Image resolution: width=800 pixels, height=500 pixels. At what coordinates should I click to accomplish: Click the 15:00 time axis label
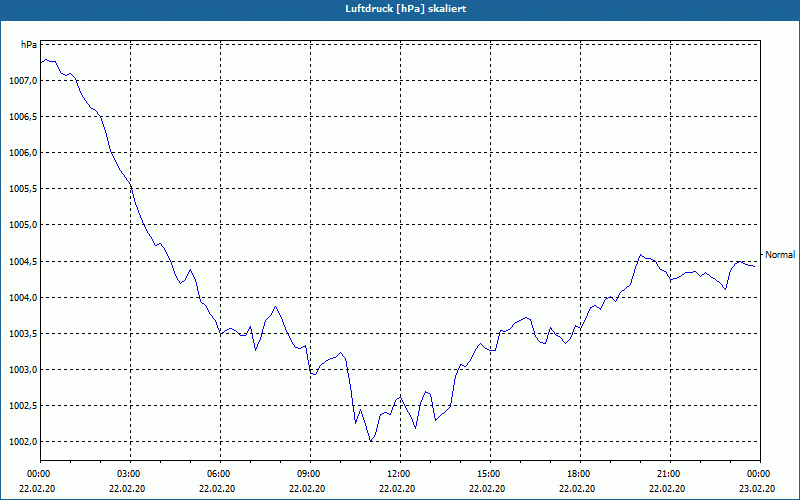pyautogui.click(x=490, y=474)
